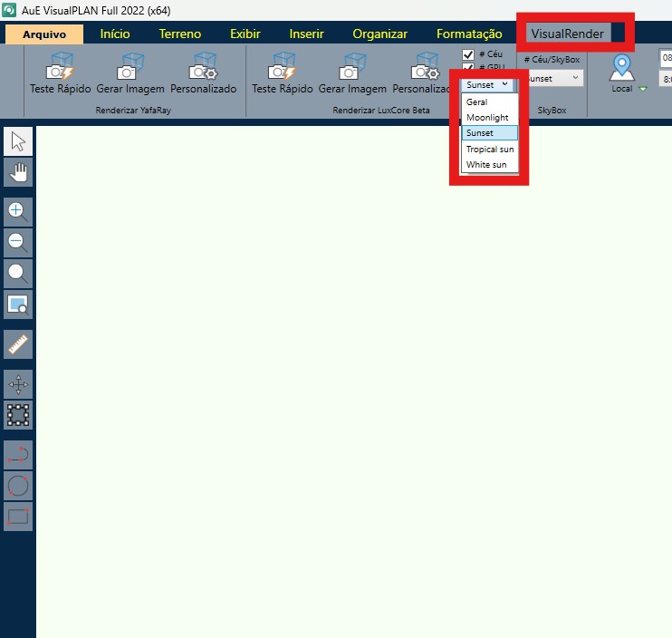The width and height of the screenshot is (672, 638).
Task: Open LuxCore Beta Personalizado render options
Action: point(425,66)
